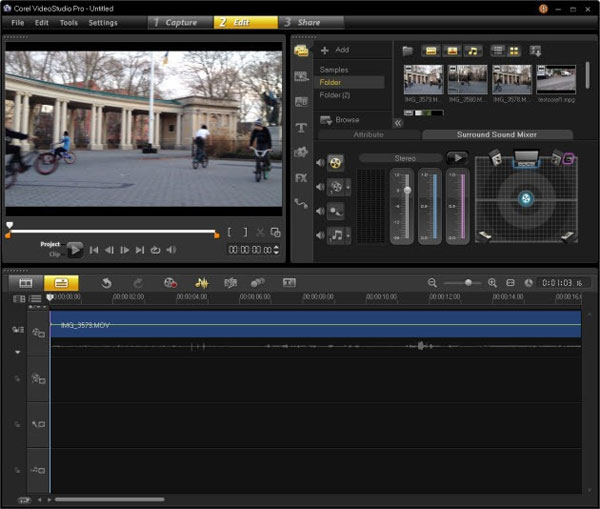This screenshot has height=509, width=600.
Task: Open the FX filter library
Action: 301,177
